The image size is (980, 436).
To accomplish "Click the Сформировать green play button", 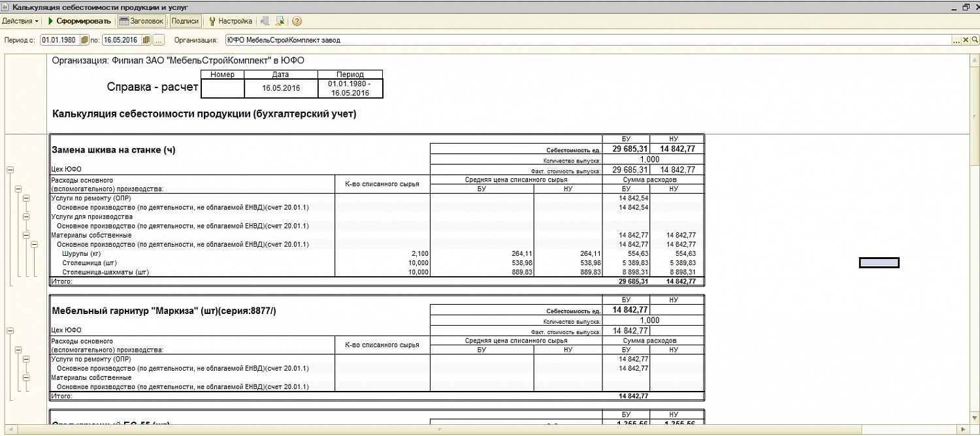I will (79, 21).
